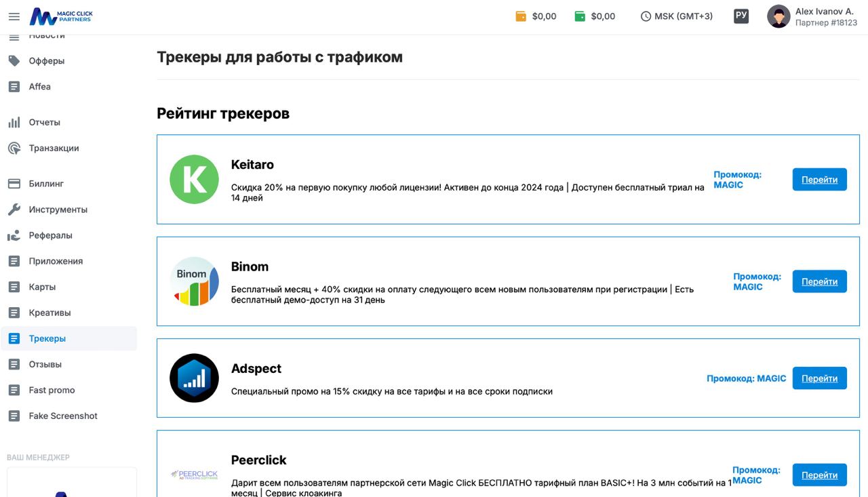Click the Отзывы sidebar icon
Screen dimensions: 868x497
point(14,364)
